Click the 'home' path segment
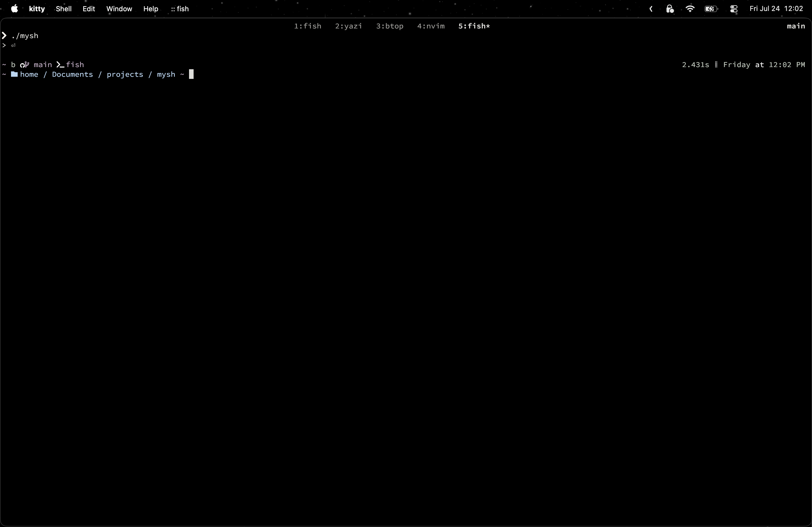 click(29, 74)
